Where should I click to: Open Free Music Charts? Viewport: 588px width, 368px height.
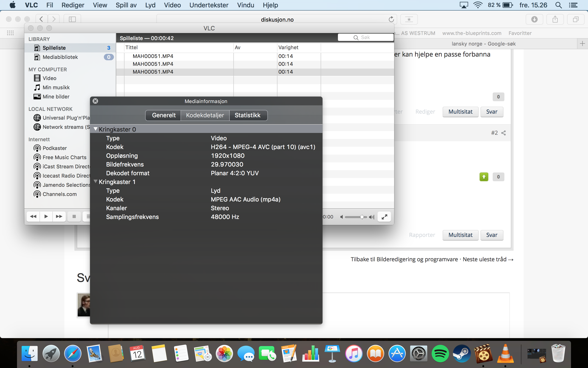click(60, 158)
